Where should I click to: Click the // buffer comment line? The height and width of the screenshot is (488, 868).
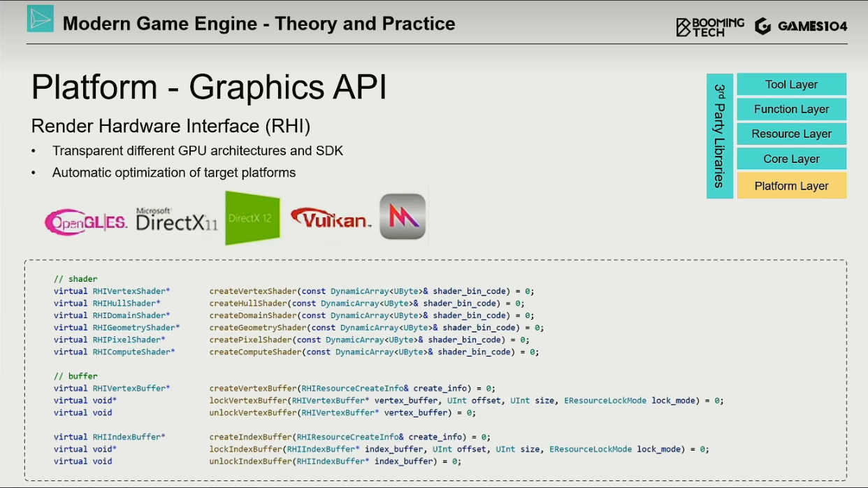[x=75, y=376]
